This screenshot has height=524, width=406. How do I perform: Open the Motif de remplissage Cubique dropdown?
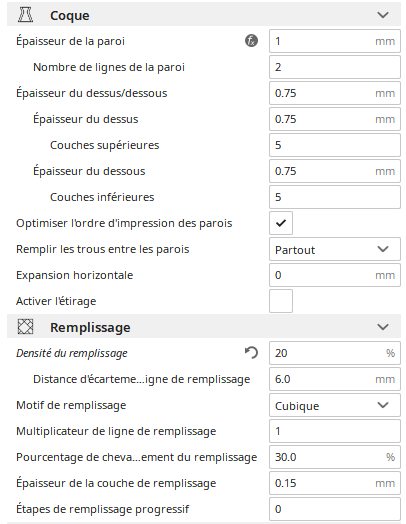[335, 405]
